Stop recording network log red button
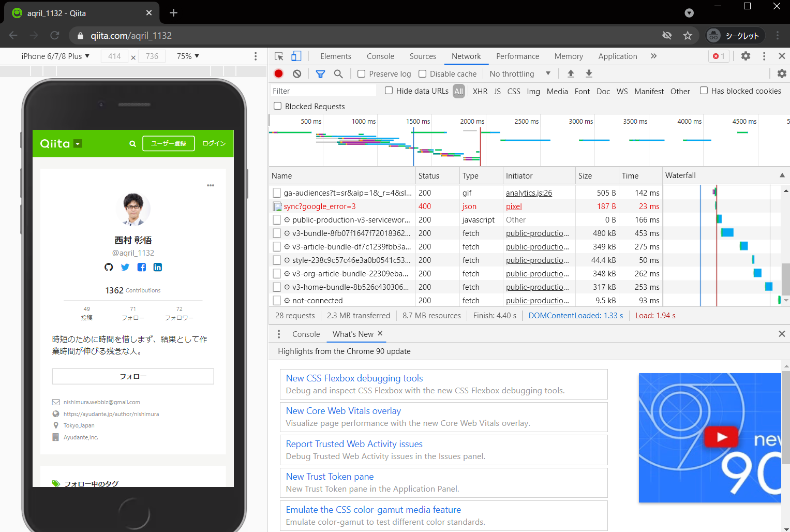The image size is (790, 532). [278, 73]
